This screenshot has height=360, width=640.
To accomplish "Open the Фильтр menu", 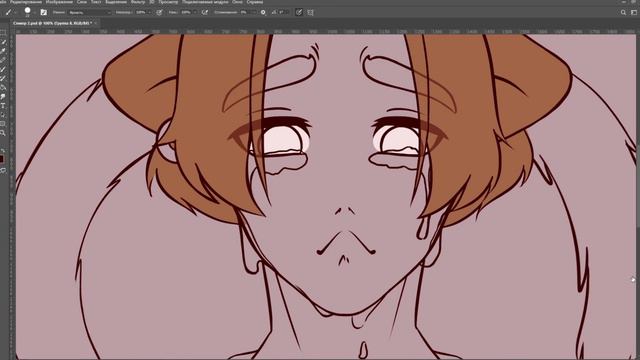I will 138,2.
